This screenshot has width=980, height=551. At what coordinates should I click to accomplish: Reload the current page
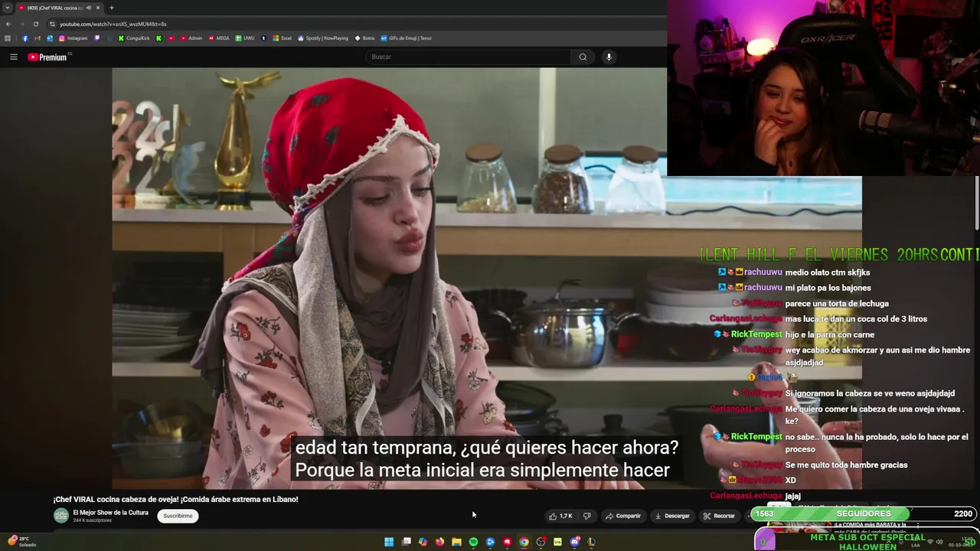(x=35, y=24)
